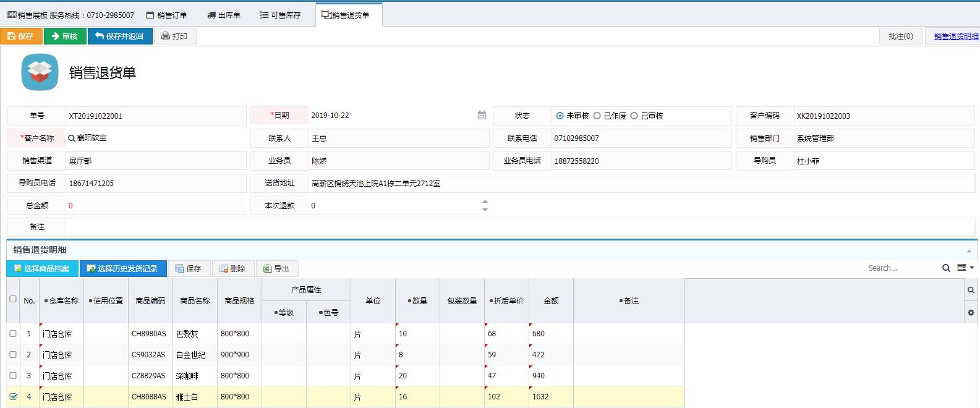Open grid settings gear icon
Viewport: 980px width, 408px height.
coord(971,313)
